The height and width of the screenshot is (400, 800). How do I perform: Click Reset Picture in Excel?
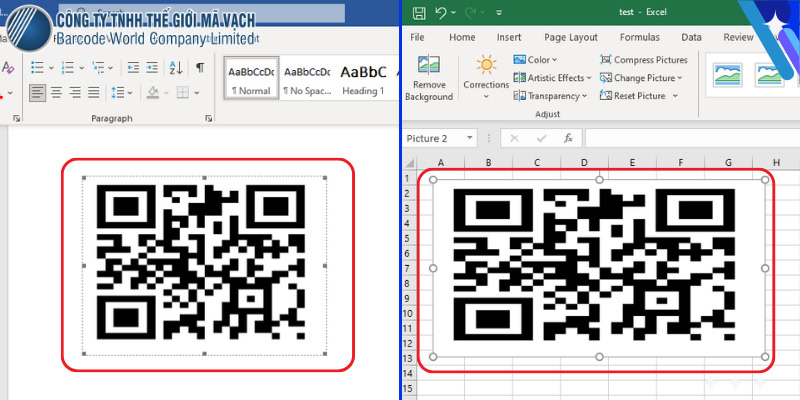[x=633, y=96]
